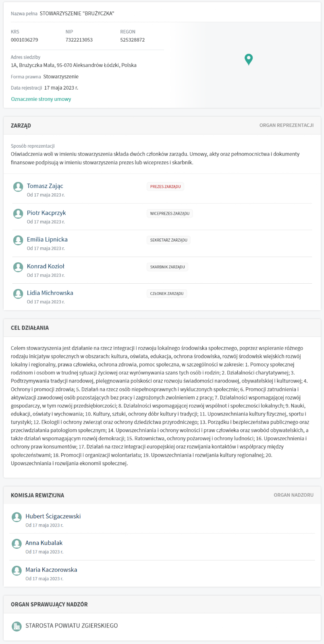This screenshot has height=644, width=324.
Task: Click the building icon beside Starosta Powiatu Zgierskiego
Action: coord(17,626)
